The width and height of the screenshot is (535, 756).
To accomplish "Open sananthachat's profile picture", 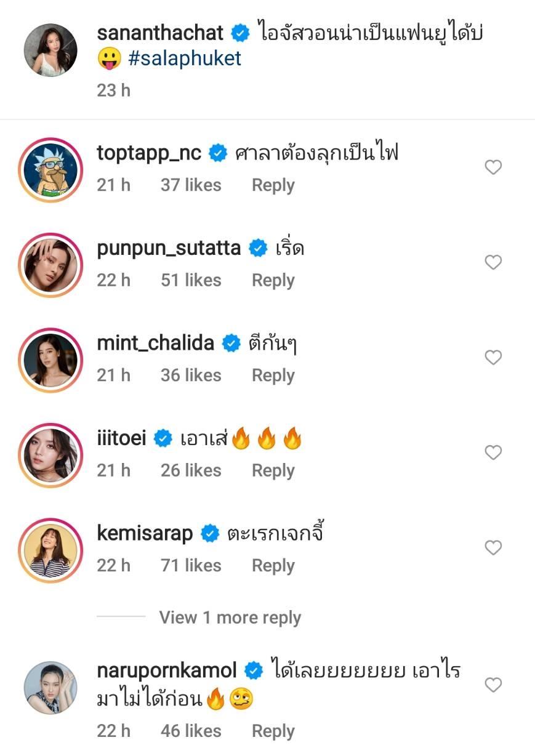I will coord(50,50).
